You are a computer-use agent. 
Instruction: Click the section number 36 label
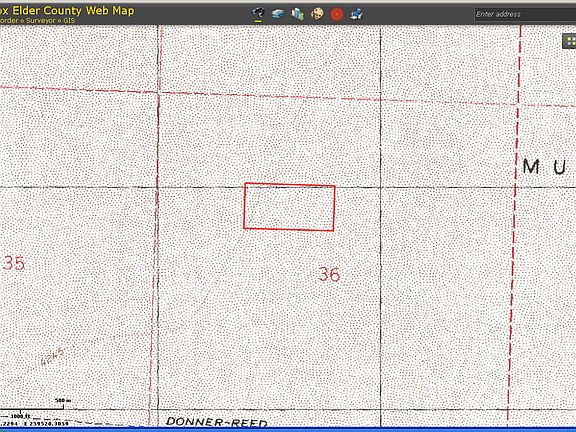pyautogui.click(x=329, y=274)
